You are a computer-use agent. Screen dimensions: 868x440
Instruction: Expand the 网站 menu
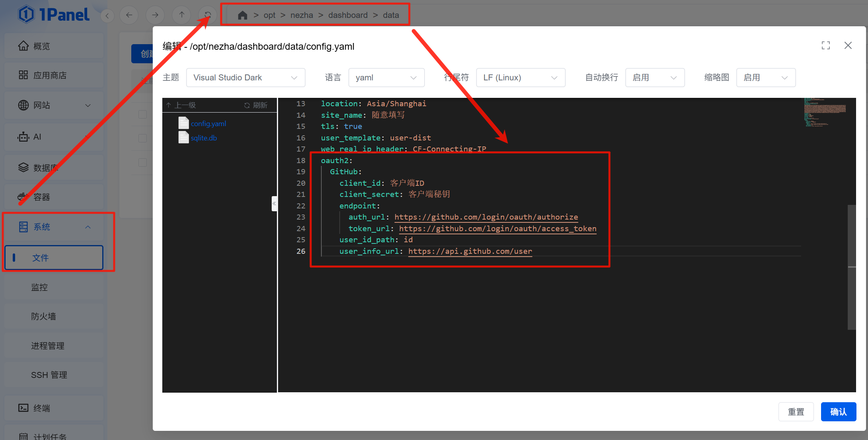[54, 105]
